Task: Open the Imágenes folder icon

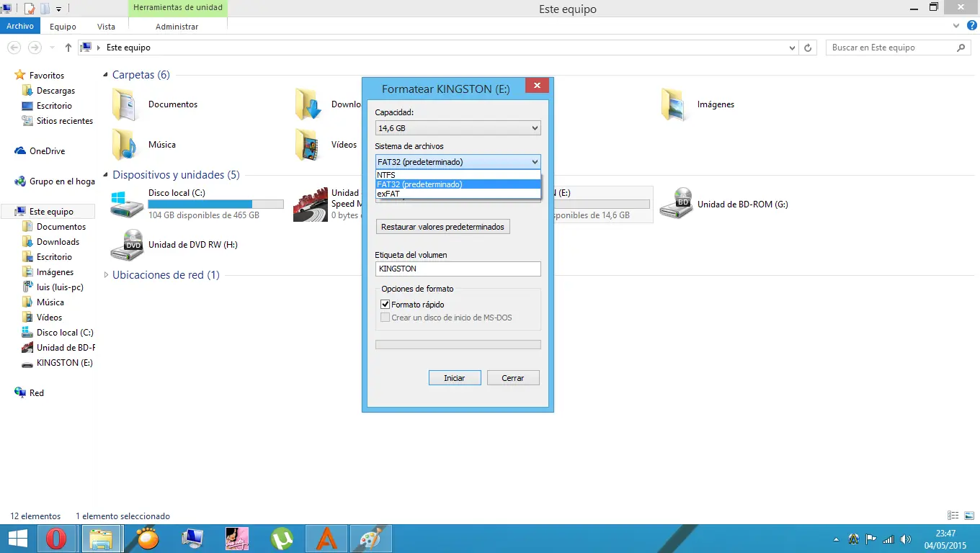Action: 674,104
